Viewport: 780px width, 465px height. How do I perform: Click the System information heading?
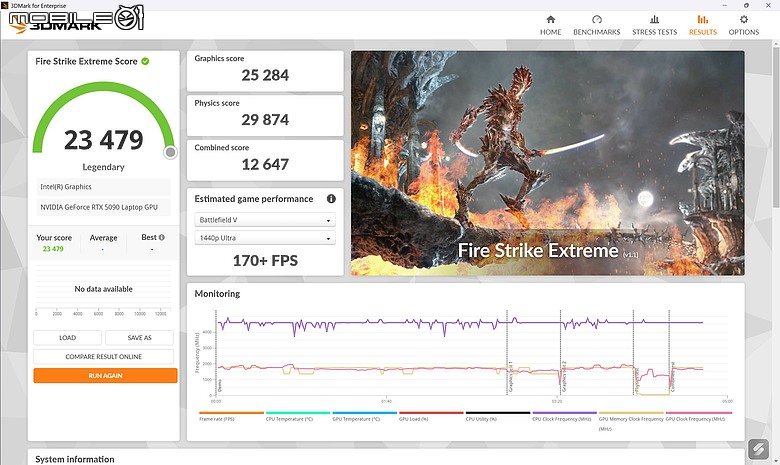coord(75,459)
